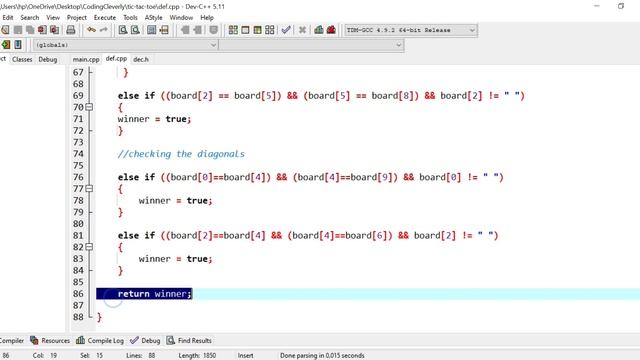640x360 pixels.
Task: Restore the window with title bar button
Action: click(x=621, y=6)
